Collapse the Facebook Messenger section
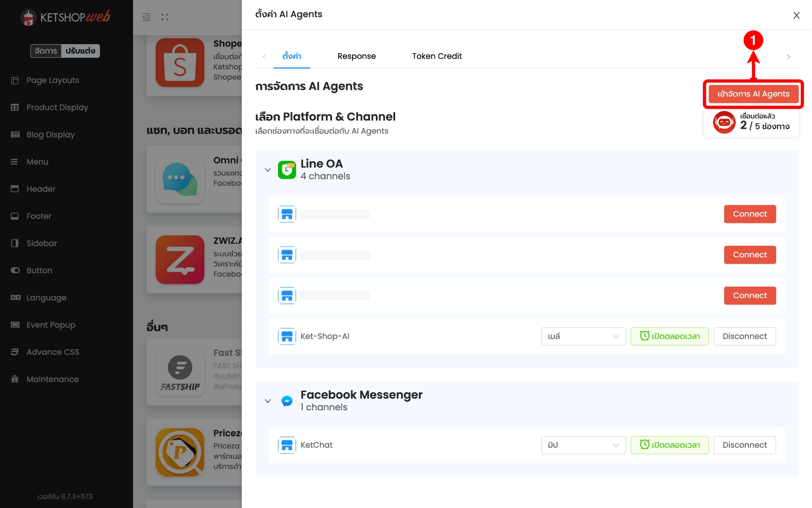The image size is (812, 508). 268,401
